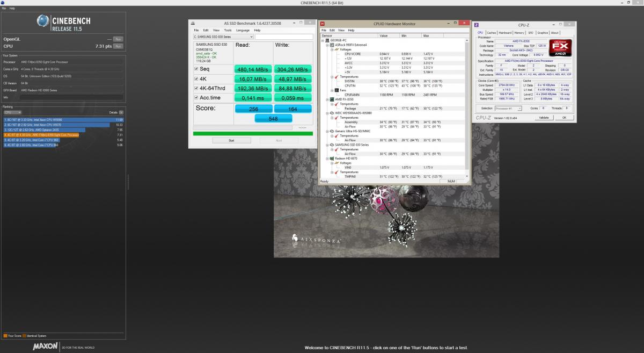The image size is (644, 353).
Task: Open the Processor #1 selection dropdown
Action: (x=509, y=108)
